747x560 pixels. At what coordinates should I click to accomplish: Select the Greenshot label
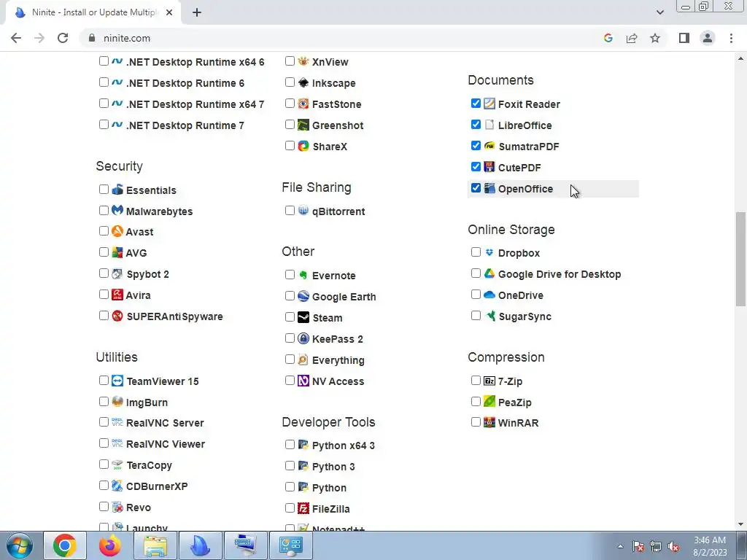(338, 125)
